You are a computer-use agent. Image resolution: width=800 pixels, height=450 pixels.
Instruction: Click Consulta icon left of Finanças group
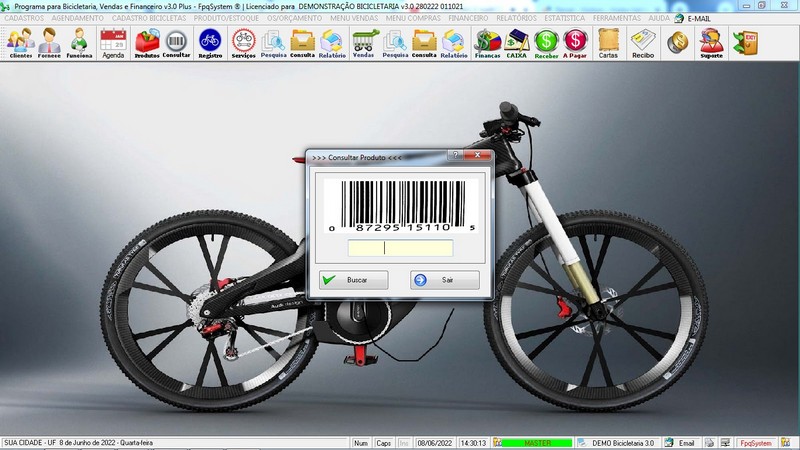click(x=424, y=43)
